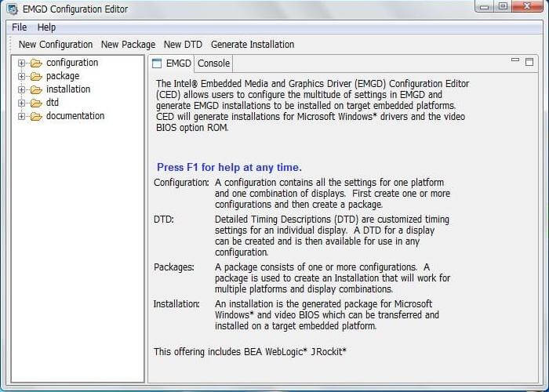Select the documentation tree label
Screen dimensions: 549x392
click(75, 116)
